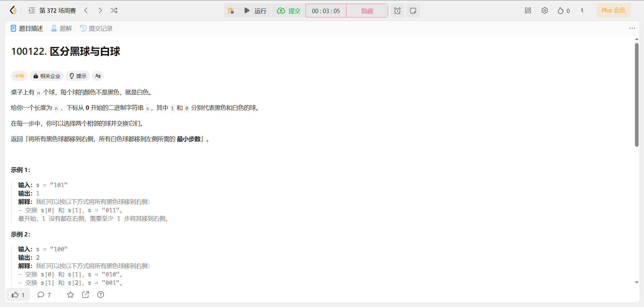Image resolution: width=644 pixels, height=307 pixels.
Task: Click the 示例 2 heading
Action: click(20, 234)
